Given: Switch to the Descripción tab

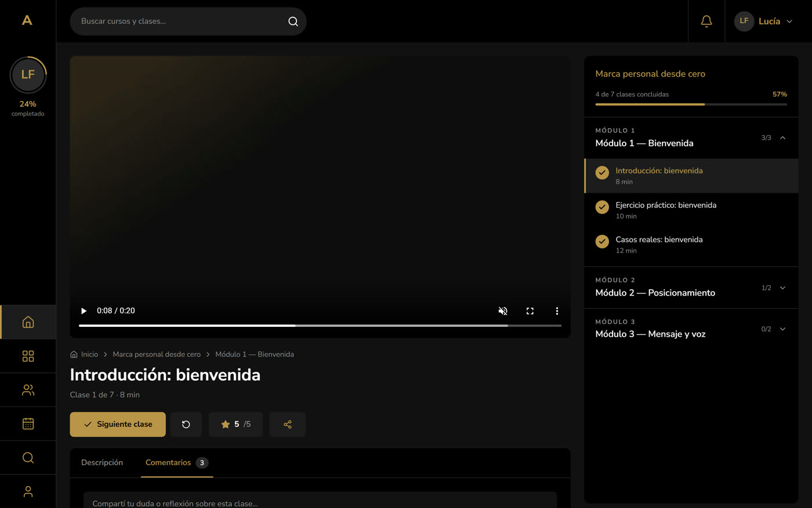Looking at the screenshot, I should (102, 463).
